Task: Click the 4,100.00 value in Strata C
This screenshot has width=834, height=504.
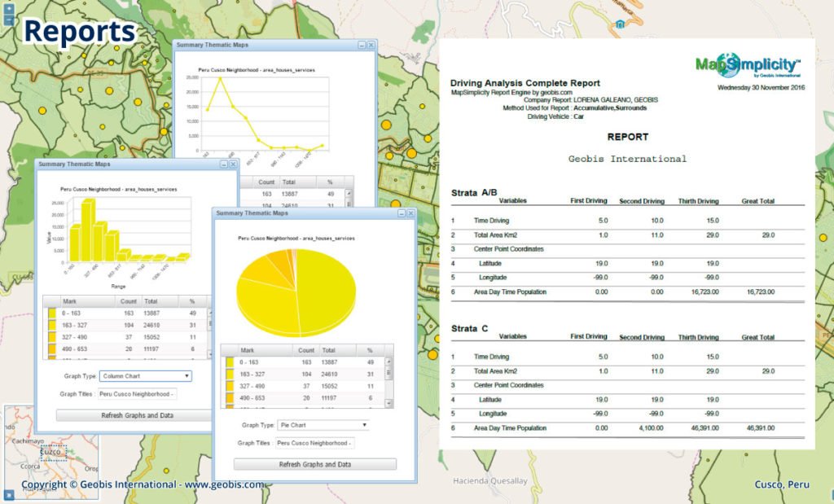Action: click(651, 428)
